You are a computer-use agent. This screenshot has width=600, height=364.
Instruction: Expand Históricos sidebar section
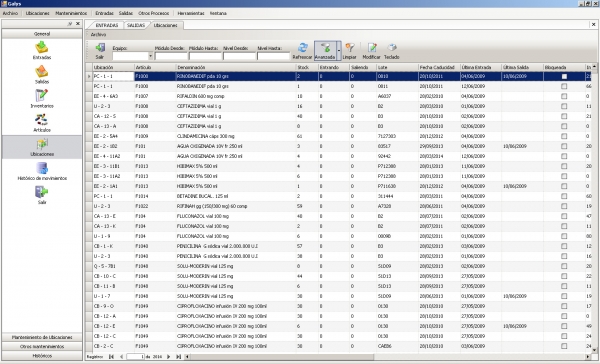pos(42,356)
